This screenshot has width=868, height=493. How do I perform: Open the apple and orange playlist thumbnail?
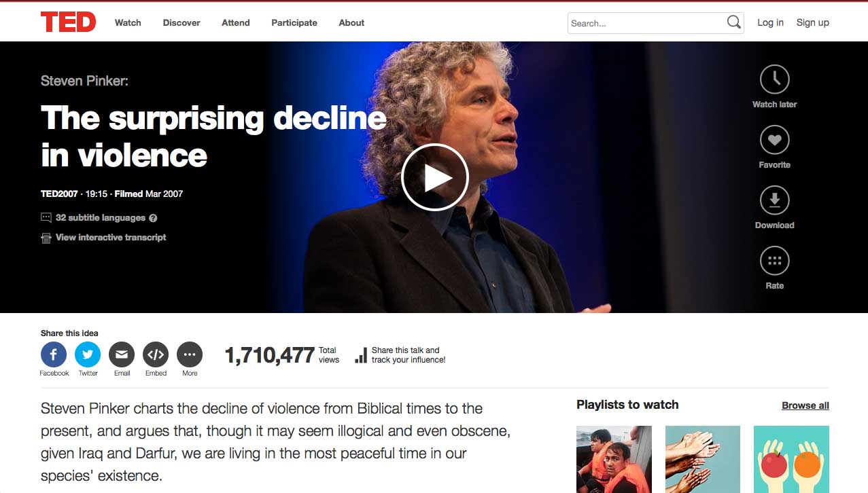tap(791, 459)
